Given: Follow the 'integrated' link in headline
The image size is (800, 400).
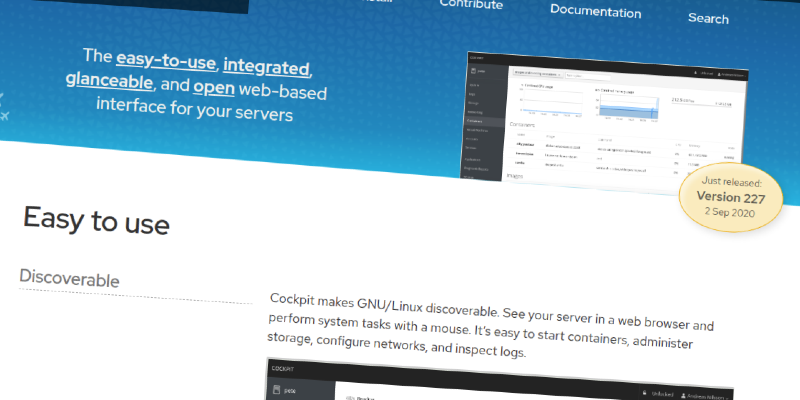Looking at the screenshot, I should (267, 67).
